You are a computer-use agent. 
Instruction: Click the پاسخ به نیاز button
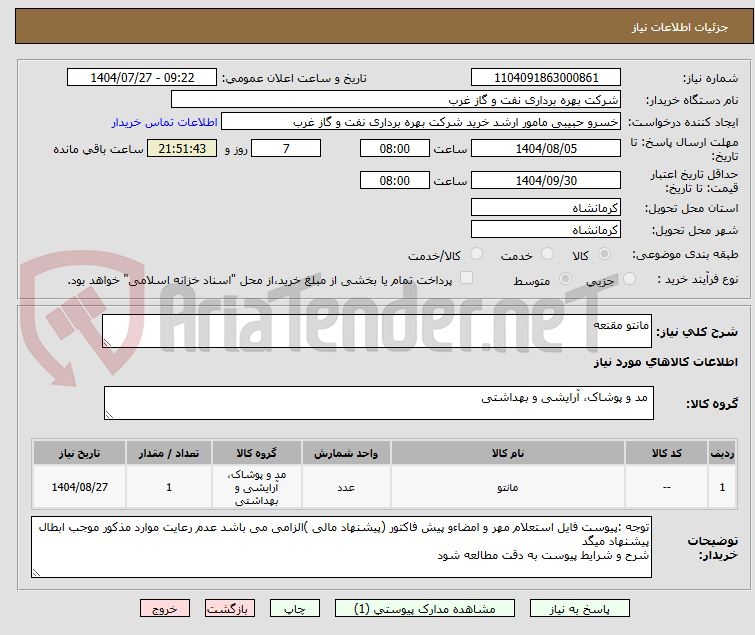click(x=580, y=609)
